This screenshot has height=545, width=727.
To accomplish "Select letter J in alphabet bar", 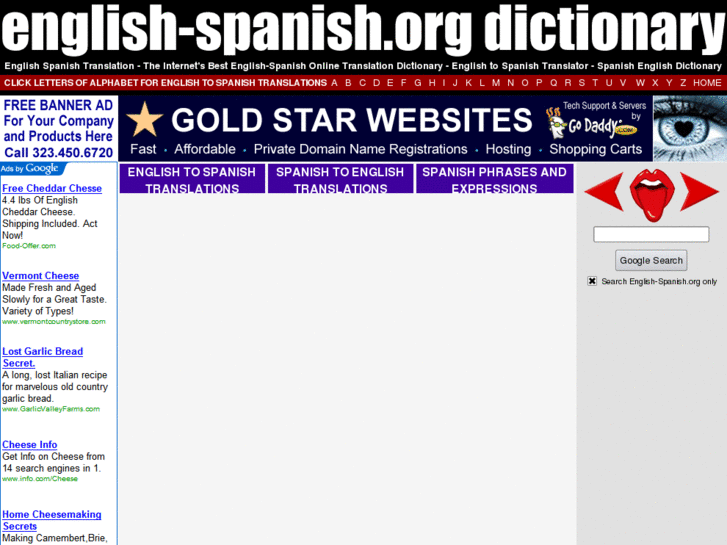I will pos(455,83).
